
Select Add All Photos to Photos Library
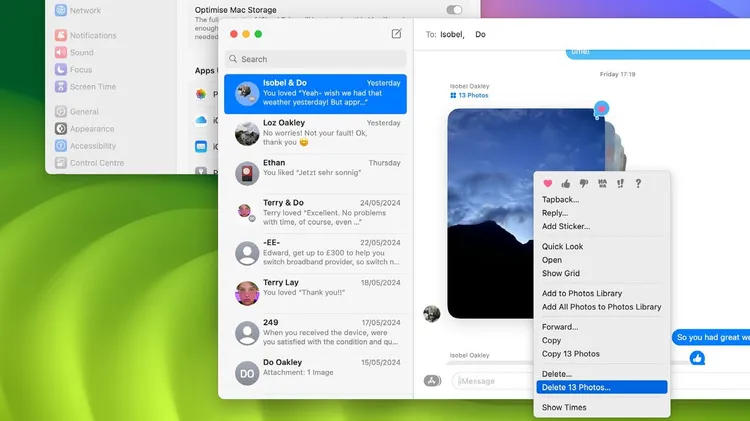(602, 307)
